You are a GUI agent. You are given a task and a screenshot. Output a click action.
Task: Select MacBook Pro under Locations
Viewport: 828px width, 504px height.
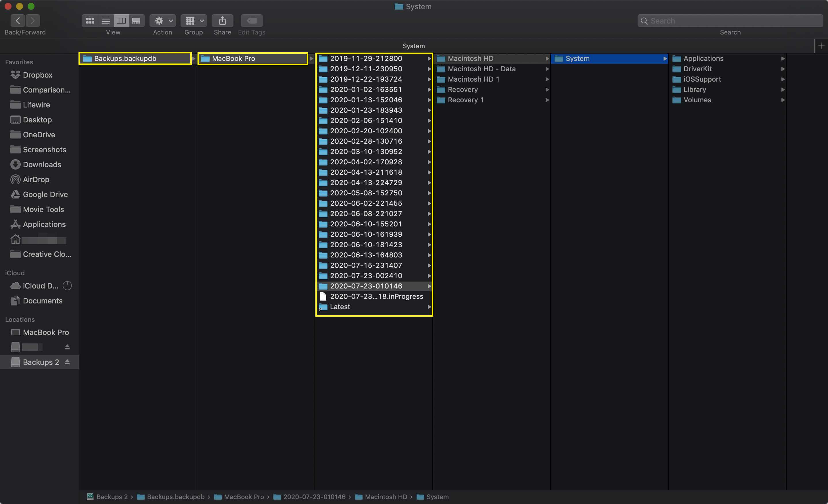(39, 332)
